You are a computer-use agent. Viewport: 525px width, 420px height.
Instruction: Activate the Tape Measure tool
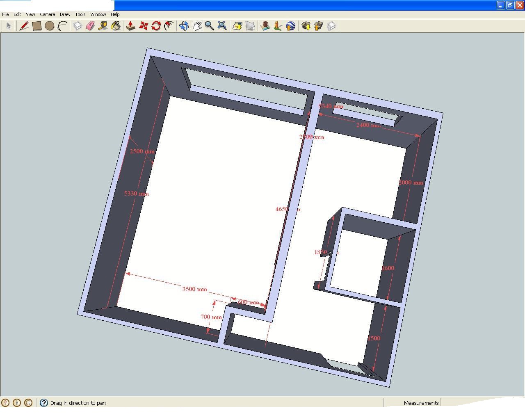[x=103, y=26]
